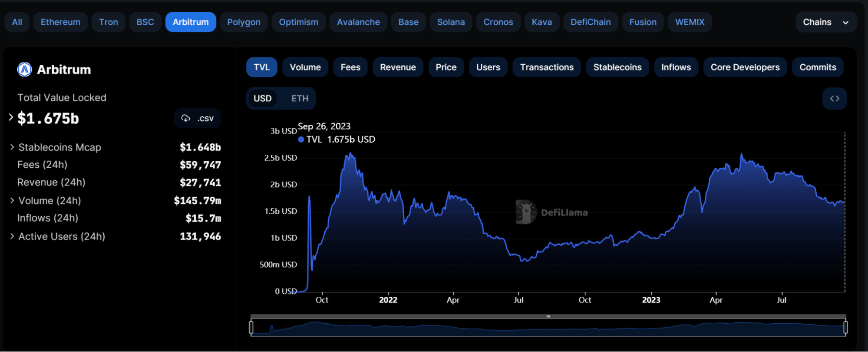Click the Fees (24h) label
Image resolution: width=868 pixels, height=352 pixels.
point(43,165)
